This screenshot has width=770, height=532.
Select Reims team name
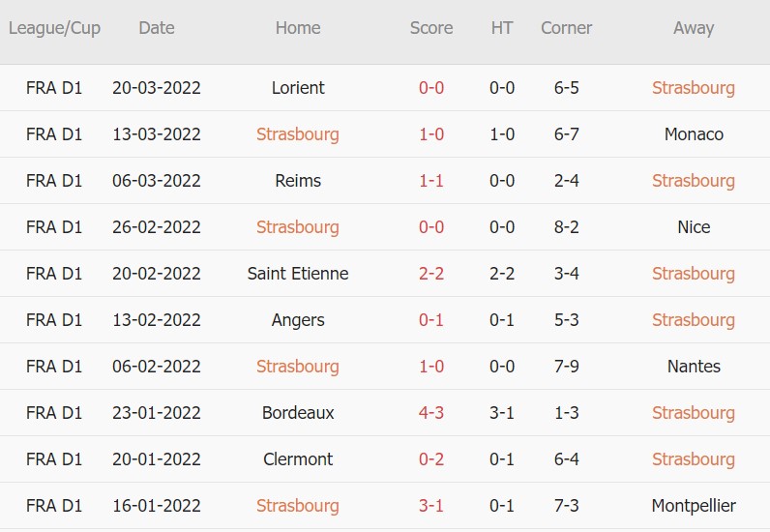pos(298,181)
